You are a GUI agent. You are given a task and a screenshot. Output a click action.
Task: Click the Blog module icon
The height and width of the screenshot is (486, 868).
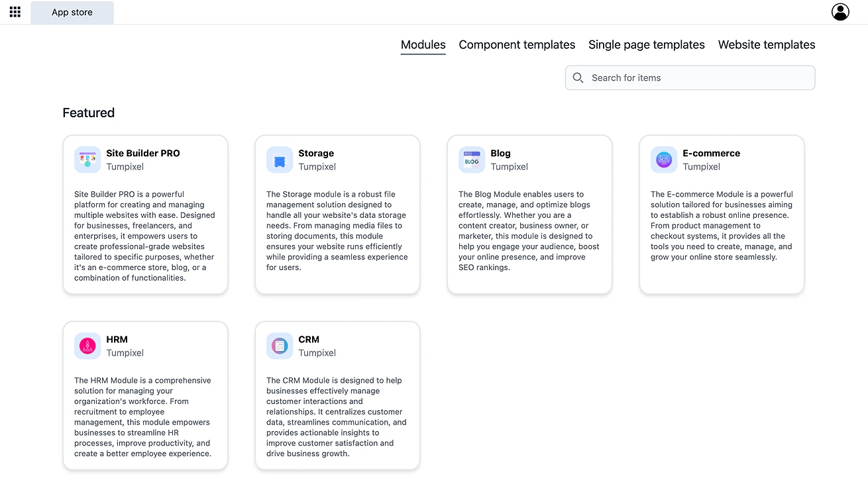point(472,160)
